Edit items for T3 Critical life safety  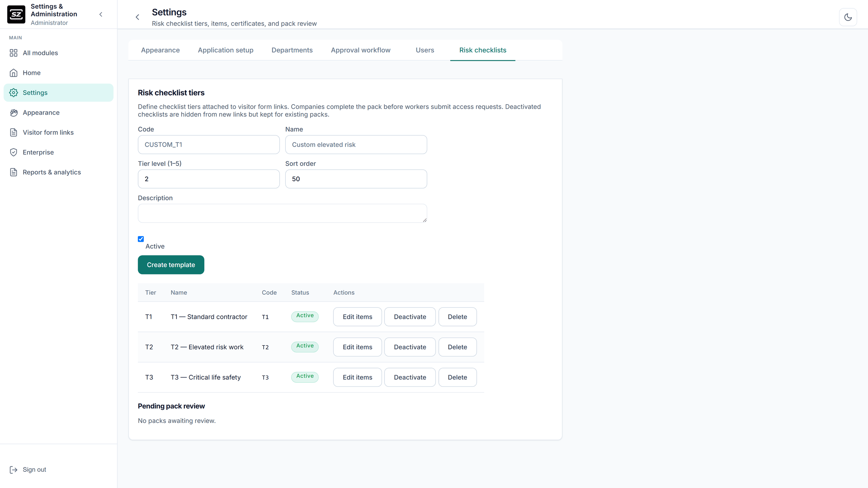[357, 377]
